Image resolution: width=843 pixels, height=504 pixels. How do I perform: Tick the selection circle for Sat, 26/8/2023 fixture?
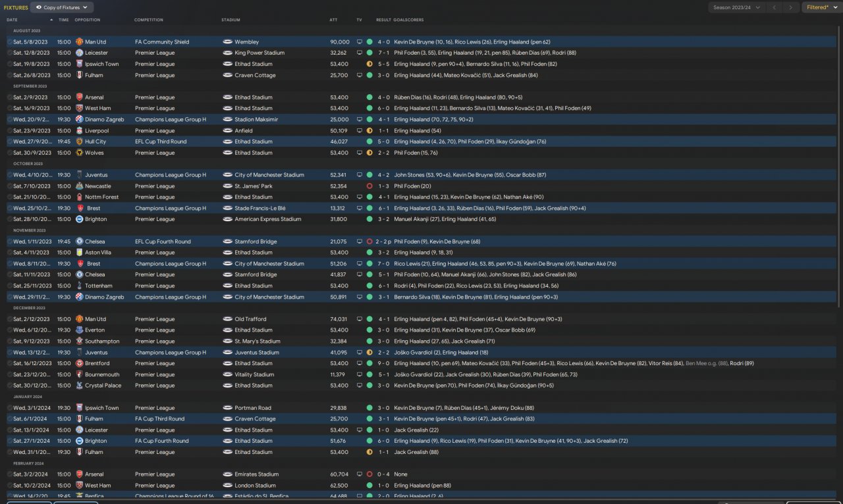[9, 76]
